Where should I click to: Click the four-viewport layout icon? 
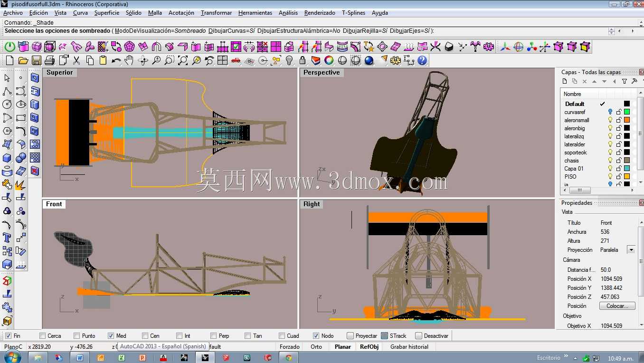(222, 60)
